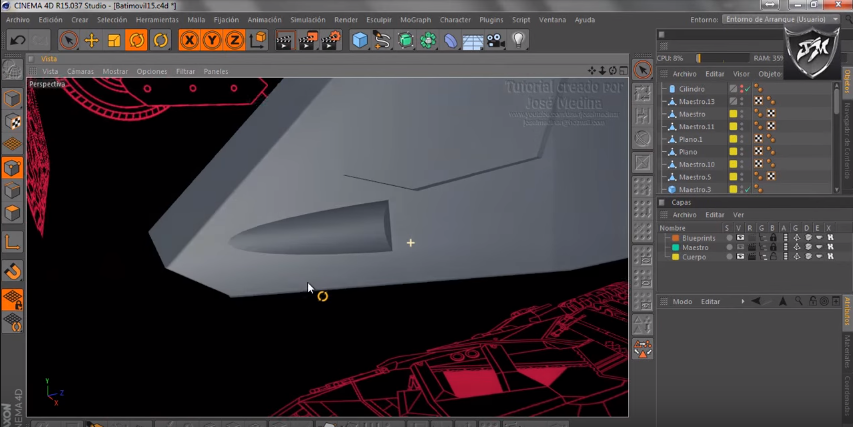Toggle the X axis lock
Image resolution: width=853 pixels, height=427 pixels.
[189, 40]
